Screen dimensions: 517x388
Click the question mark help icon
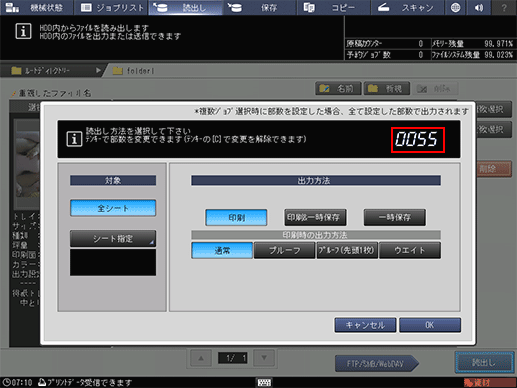tap(504, 7)
